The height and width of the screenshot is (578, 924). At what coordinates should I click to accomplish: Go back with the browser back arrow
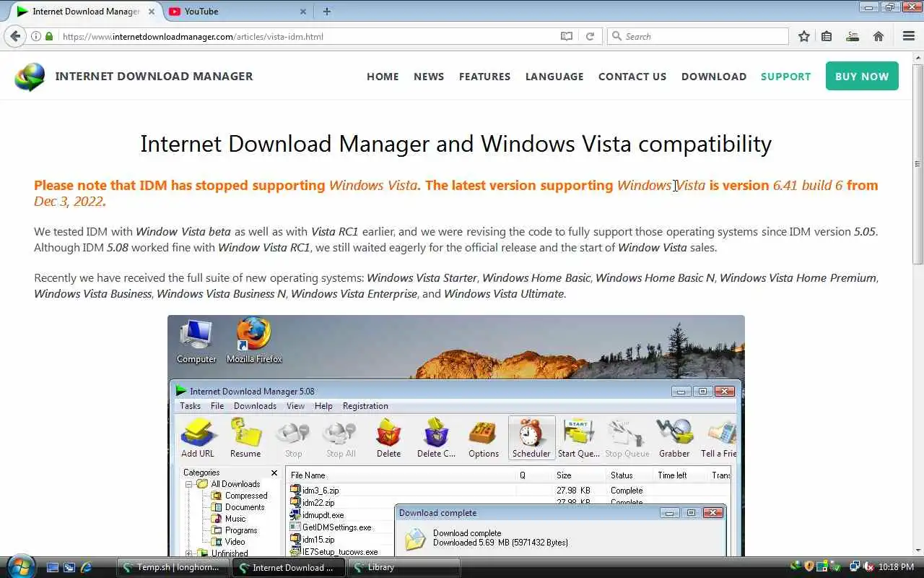(x=15, y=36)
